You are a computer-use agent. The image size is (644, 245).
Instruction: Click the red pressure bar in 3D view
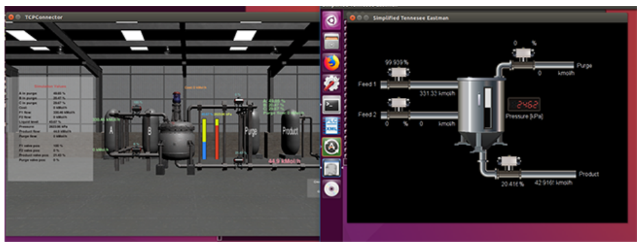point(217,139)
